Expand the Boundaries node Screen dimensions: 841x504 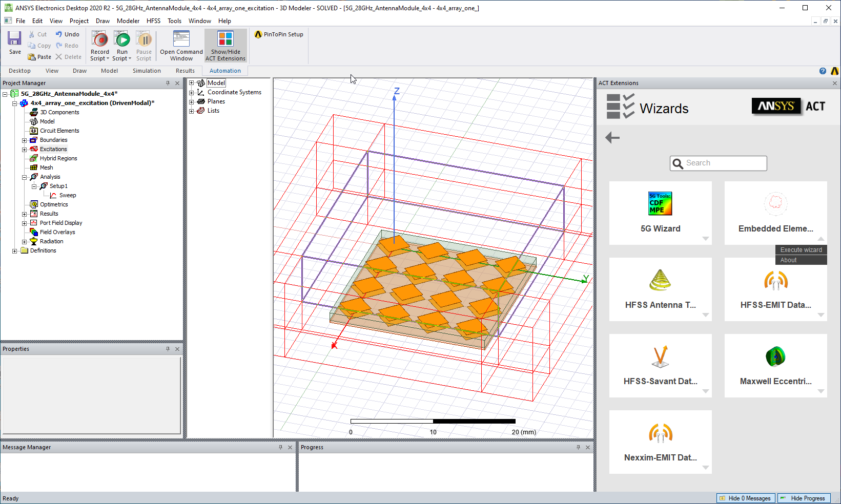(24, 140)
